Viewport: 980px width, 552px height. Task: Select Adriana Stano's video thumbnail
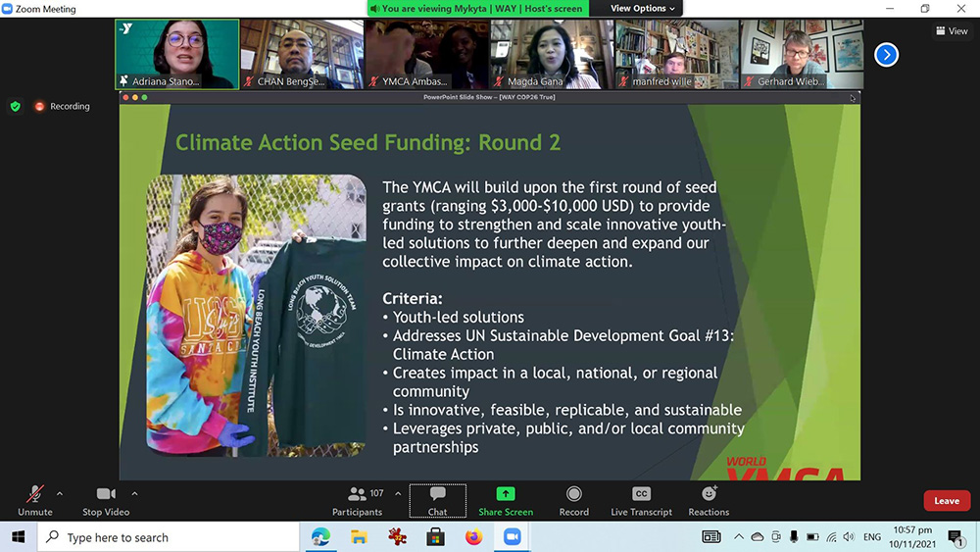(176, 54)
